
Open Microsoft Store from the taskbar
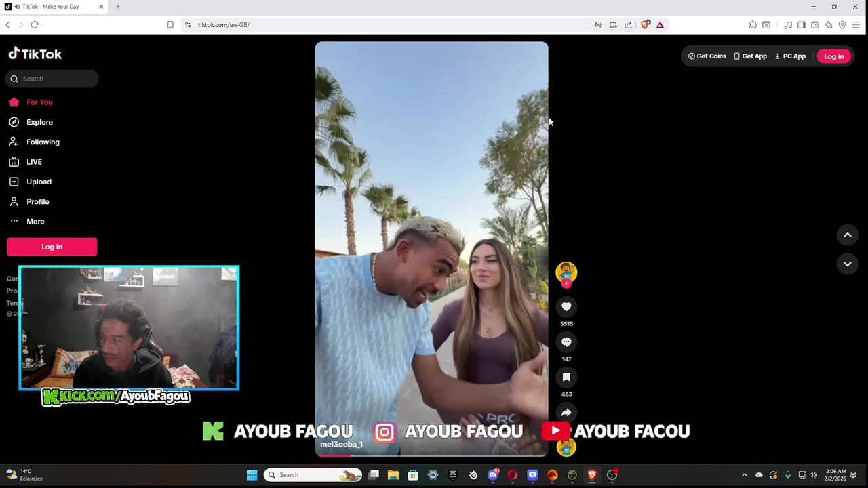pos(413,475)
